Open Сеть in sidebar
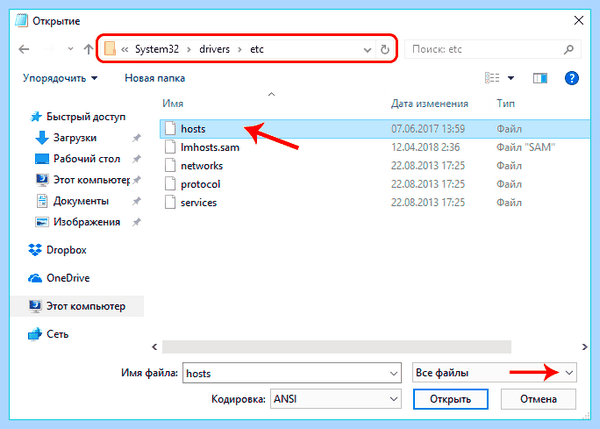 pos(48,334)
